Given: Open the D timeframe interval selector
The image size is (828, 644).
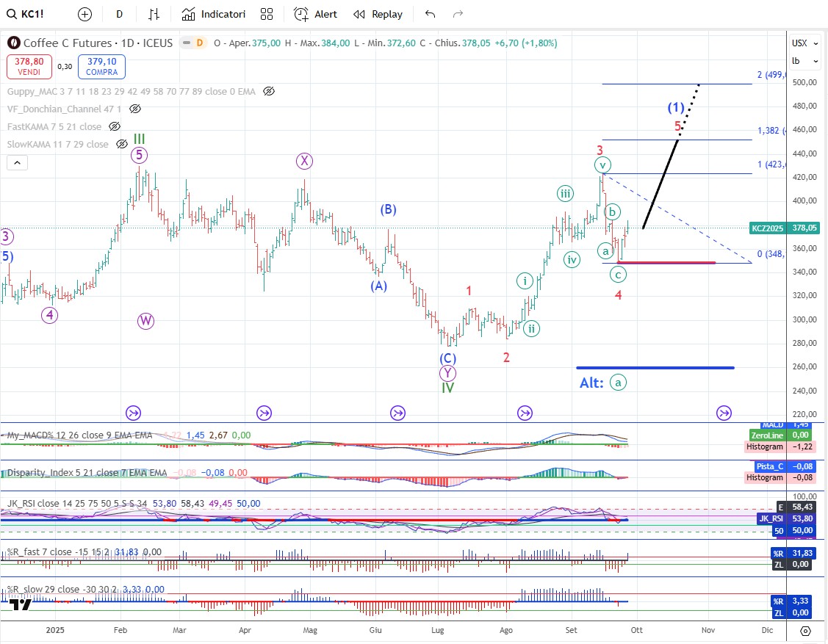Looking at the screenshot, I should pyautogui.click(x=119, y=14).
